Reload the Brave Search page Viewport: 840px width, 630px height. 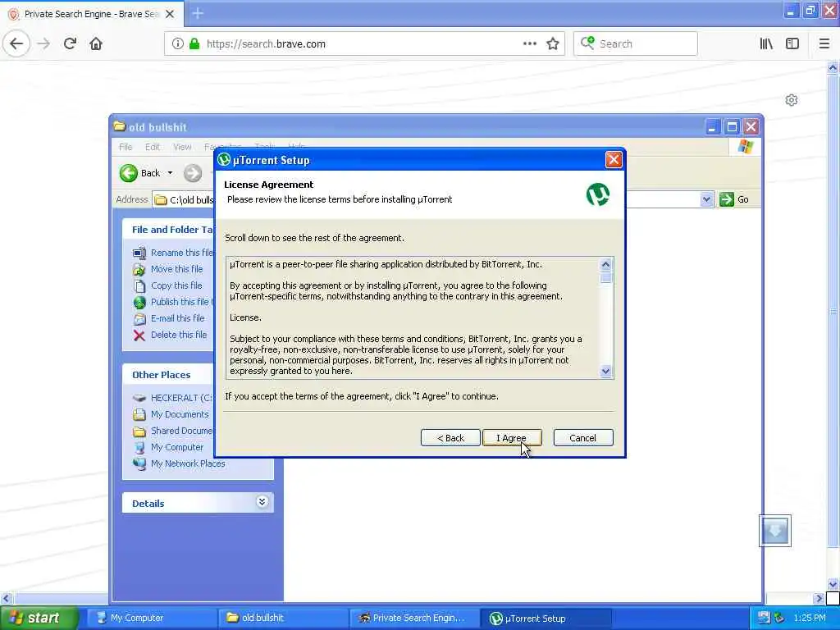(x=70, y=44)
